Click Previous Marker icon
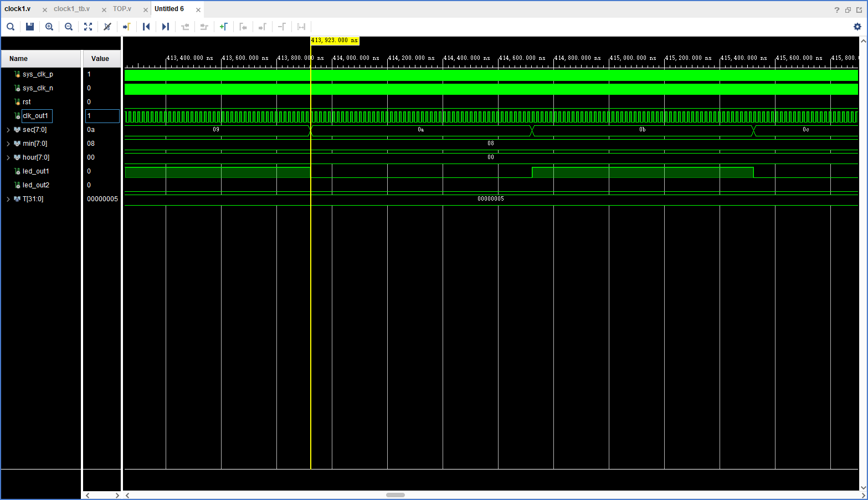 click(243, 27)
